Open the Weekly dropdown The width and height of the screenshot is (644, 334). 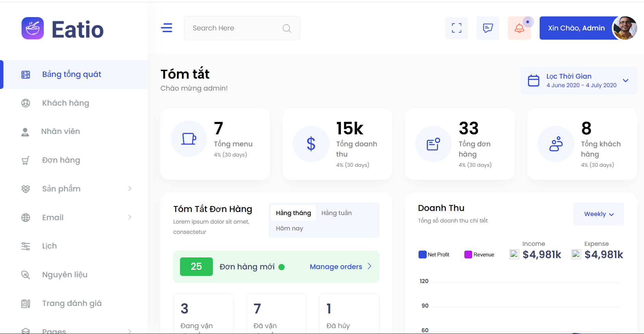(x=598, y=214)
